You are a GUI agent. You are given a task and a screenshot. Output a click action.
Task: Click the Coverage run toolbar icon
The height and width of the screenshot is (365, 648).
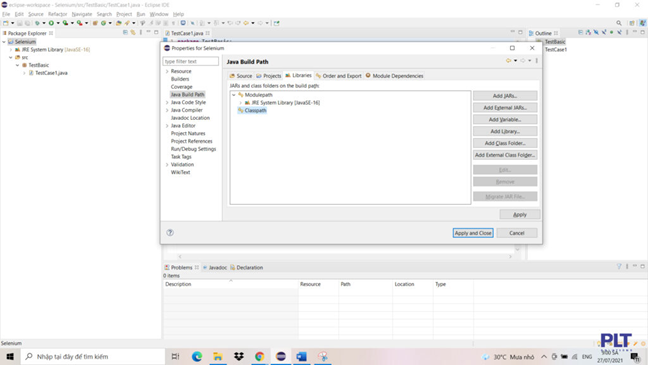tap(65, 23)
